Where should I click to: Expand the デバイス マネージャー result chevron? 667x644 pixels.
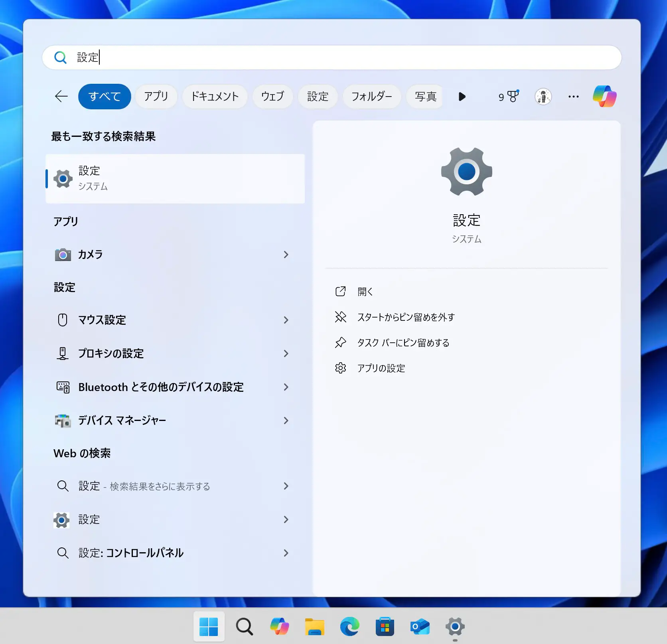(x=286, y=421)
